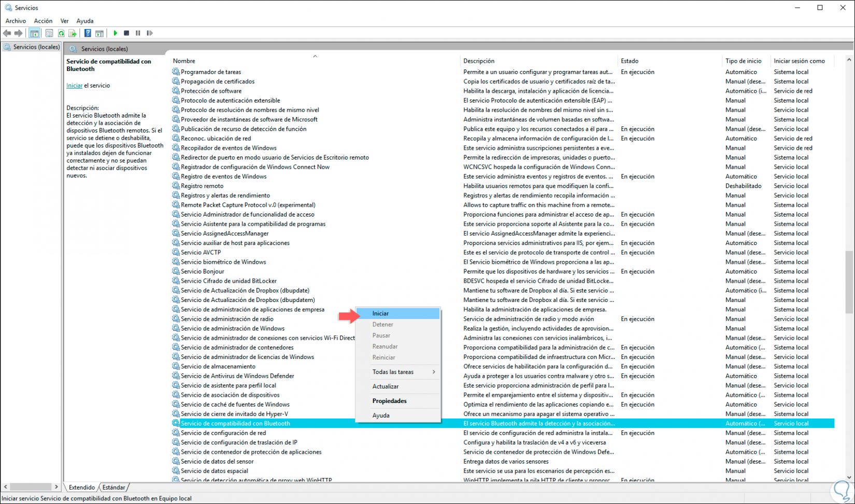Select Registro de eventos de Windows row
This screenshot has width=855, height=504.
pyautogui.click(x=503, y=177)
